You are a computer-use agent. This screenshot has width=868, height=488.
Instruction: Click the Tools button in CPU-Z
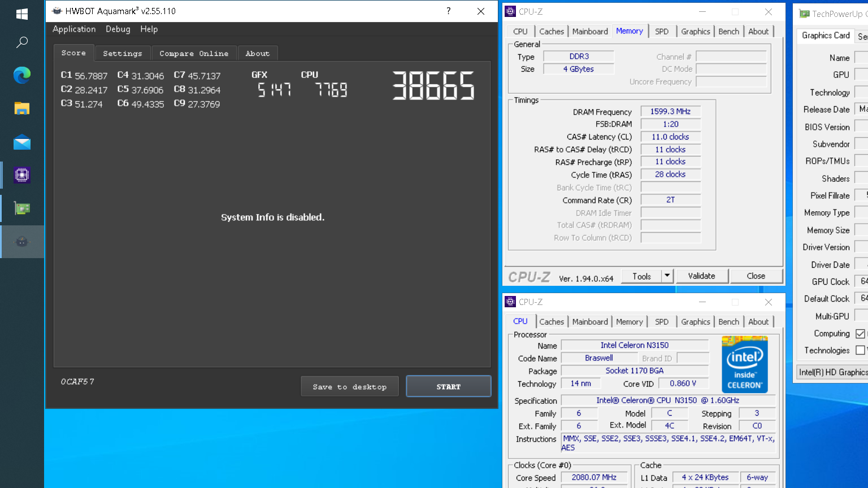(x=641, y=276)
